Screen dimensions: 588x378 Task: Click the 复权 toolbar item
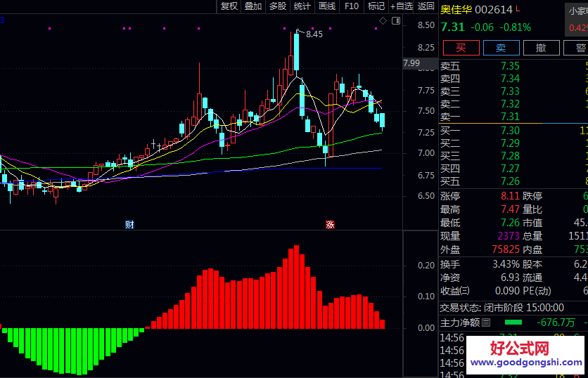pyautogui.click(x=229, y=6)
